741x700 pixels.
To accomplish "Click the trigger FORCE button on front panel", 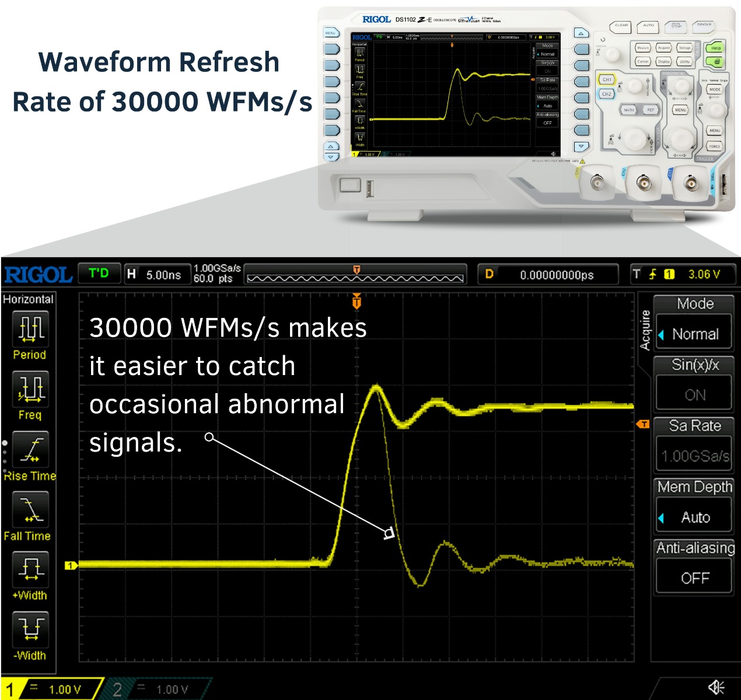I will 715,146.
